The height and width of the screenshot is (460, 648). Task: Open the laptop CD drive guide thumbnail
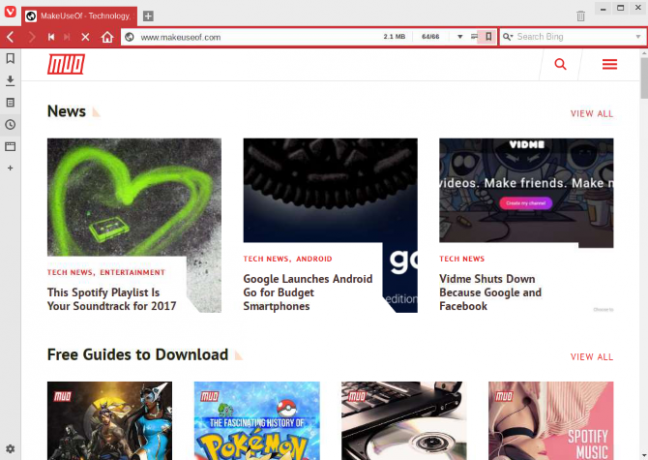[x=404, y=420]
